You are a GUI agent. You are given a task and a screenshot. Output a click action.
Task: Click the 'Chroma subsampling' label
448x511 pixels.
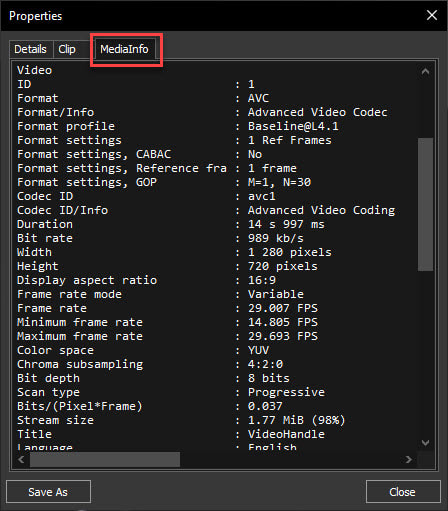pos(80,364)
